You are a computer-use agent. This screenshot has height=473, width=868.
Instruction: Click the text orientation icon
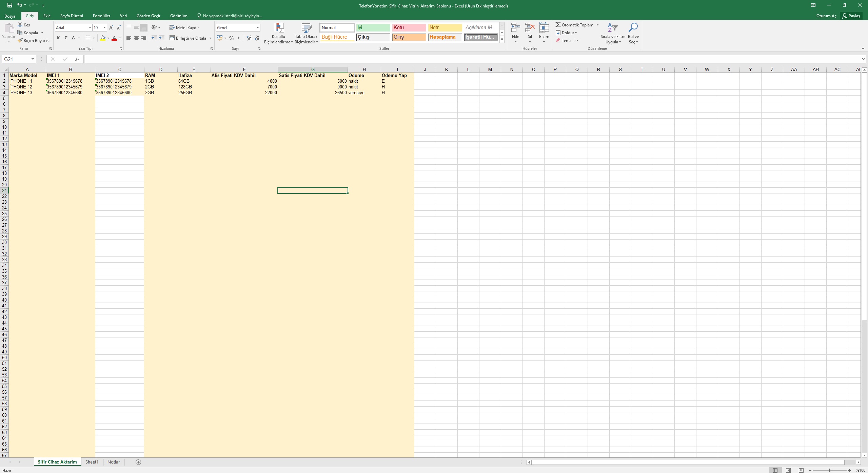click(x=154, y=27)
